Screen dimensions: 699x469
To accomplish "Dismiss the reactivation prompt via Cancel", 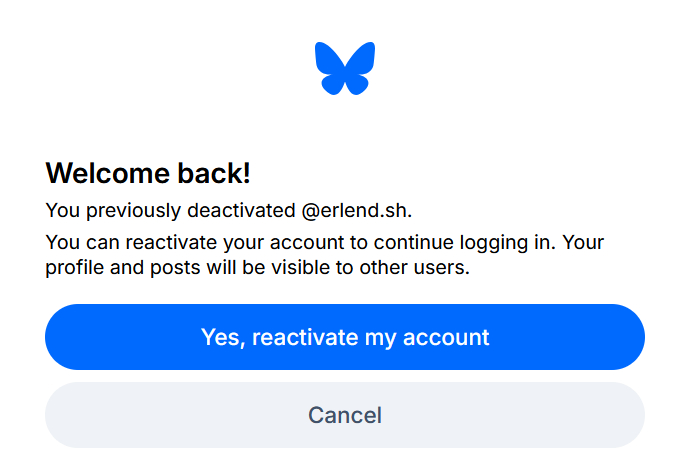I will click(x=345, y=415).
